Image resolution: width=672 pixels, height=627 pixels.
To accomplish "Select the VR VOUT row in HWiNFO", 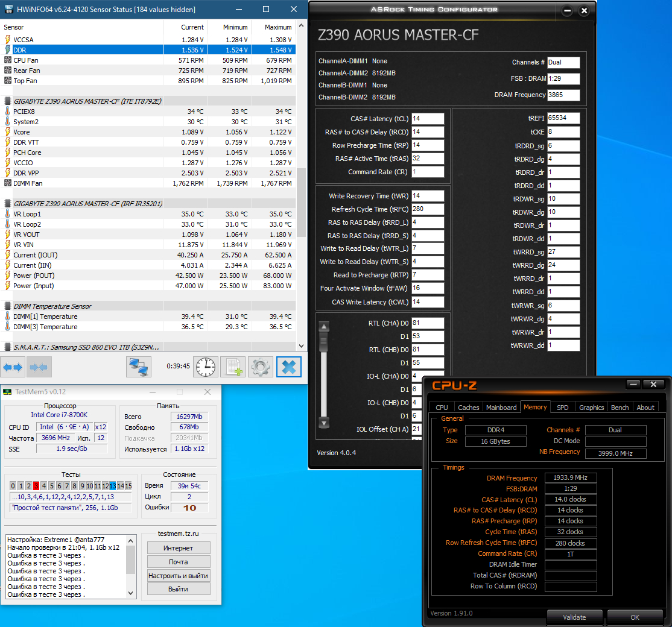I will pos(148,235).
